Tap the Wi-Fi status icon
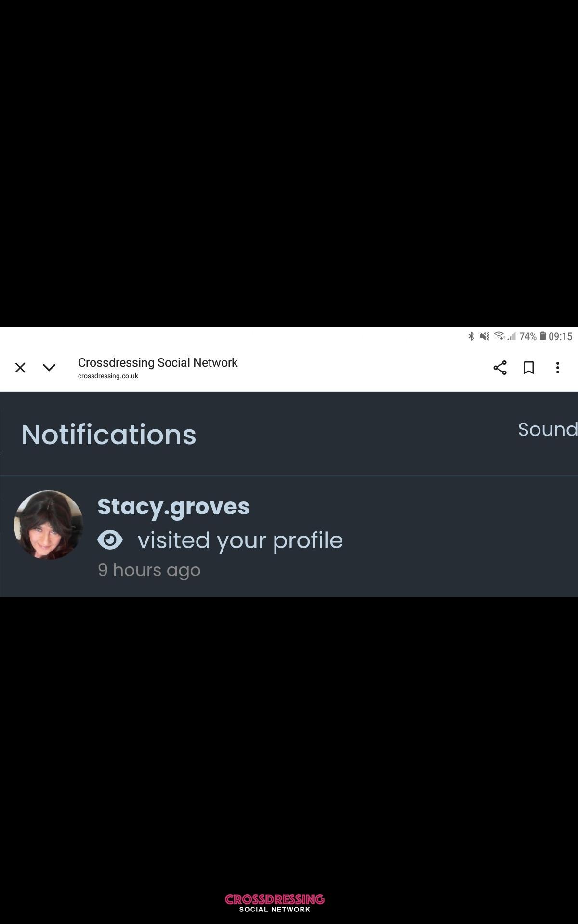 click(499, 336)
